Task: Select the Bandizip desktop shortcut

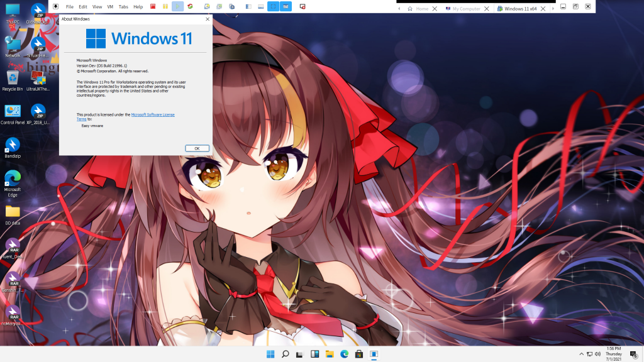Action: (13, 148)
